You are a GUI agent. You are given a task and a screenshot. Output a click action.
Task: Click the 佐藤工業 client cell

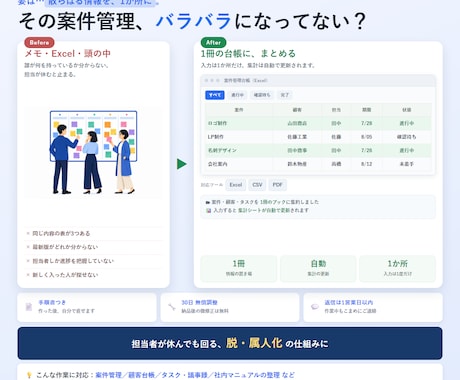(297, 137)
